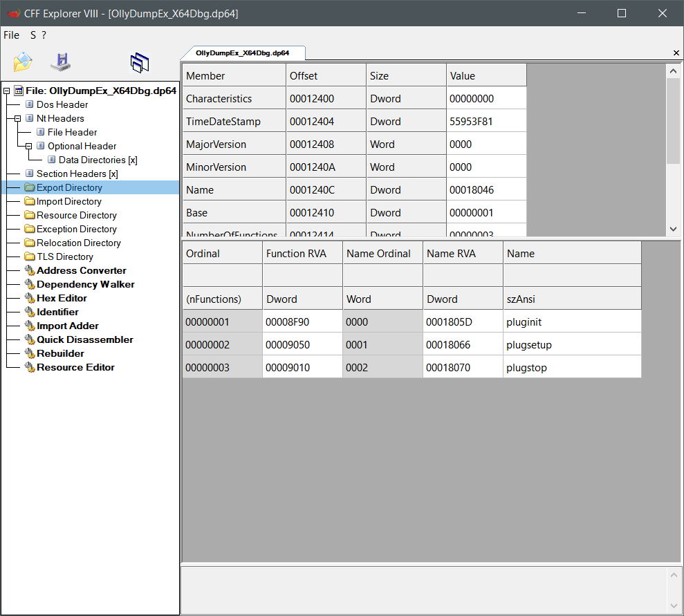Open Relocation Directory in tree

[79, 243]
